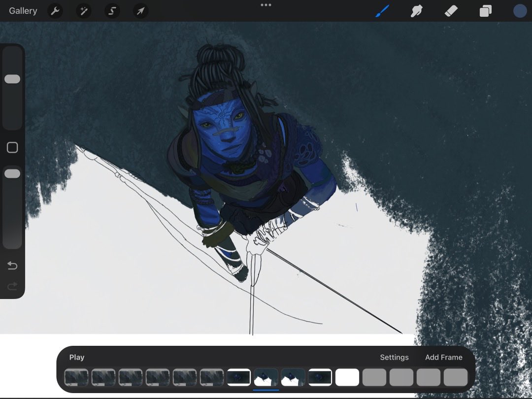
Task: Select the third gray empty frame
Action: pos(429,377)
